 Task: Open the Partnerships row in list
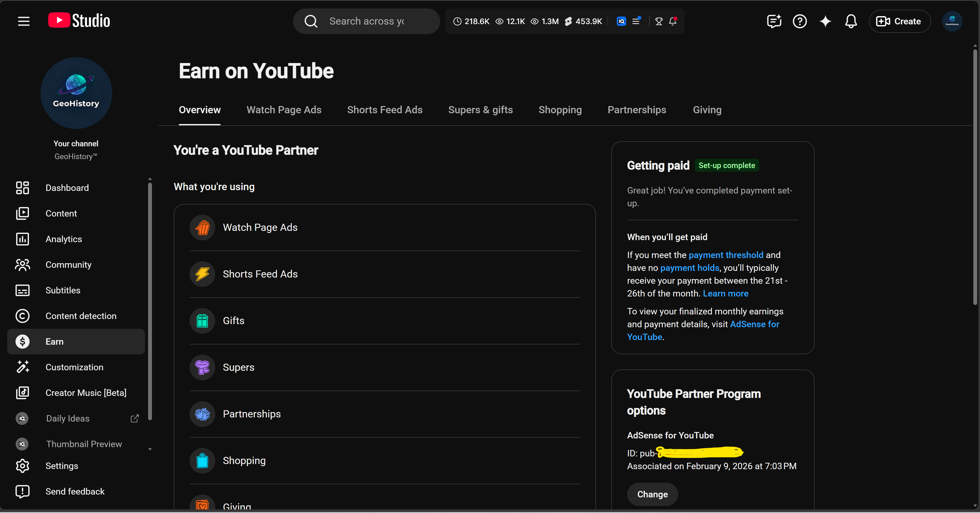[x=385, y=414]
